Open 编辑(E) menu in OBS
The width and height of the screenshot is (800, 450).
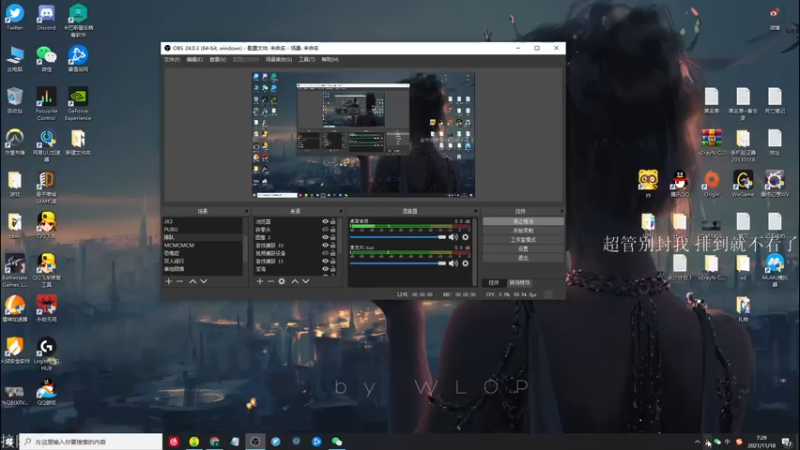click(x=194, y=60)
